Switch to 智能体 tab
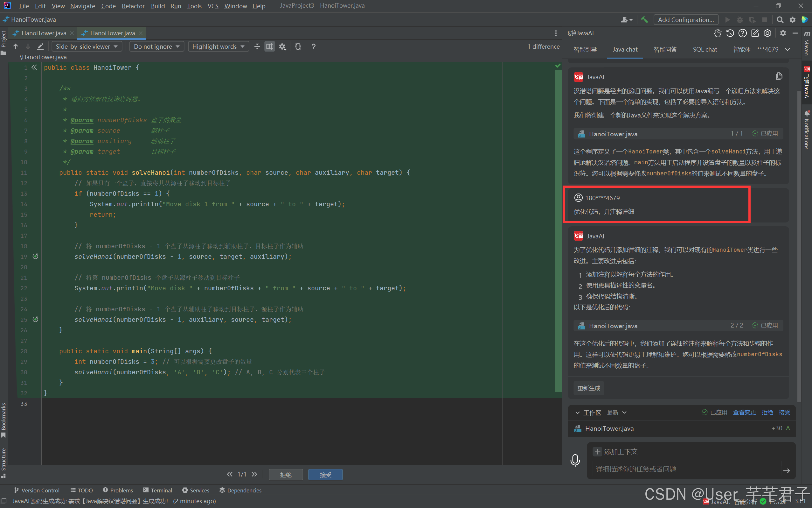Image resolution: width=812 pixels, height=508 pixels. (x=741, y=49)
